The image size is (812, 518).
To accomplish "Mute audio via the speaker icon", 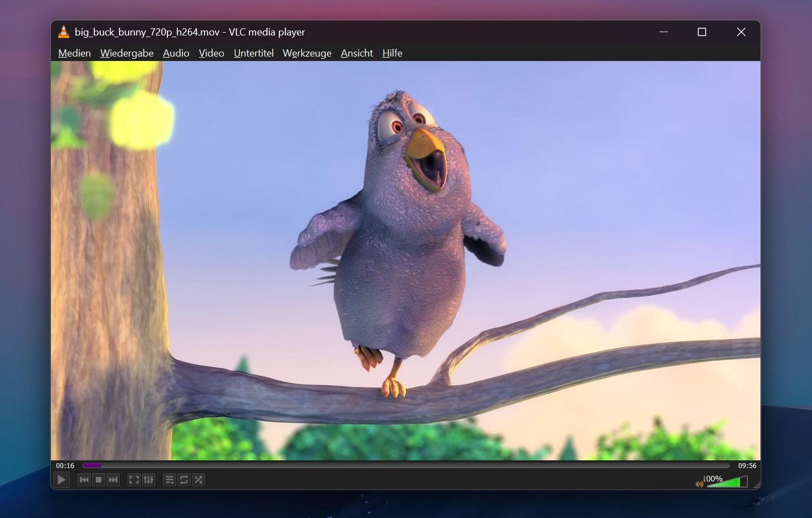I will tap(699, 484).
